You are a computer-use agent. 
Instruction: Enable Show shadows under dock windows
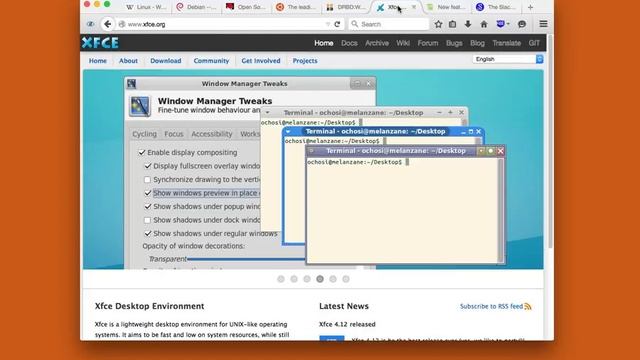coord(147,220)
